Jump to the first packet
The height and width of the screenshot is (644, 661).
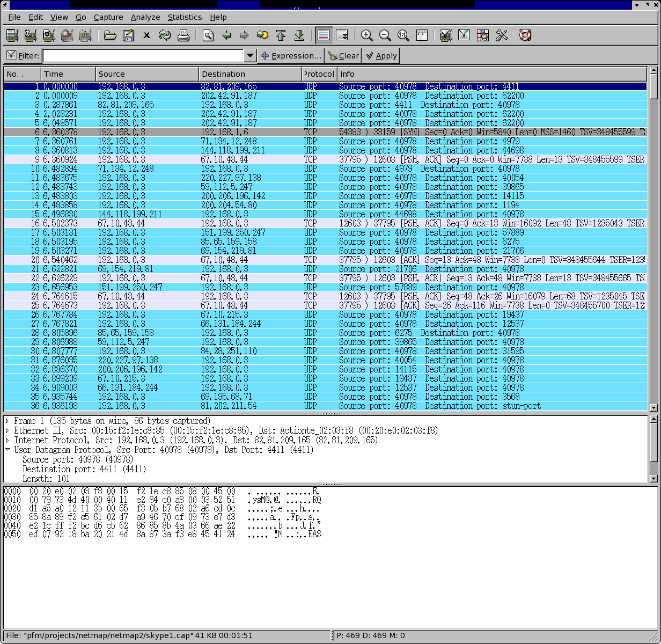pos(281,35)
